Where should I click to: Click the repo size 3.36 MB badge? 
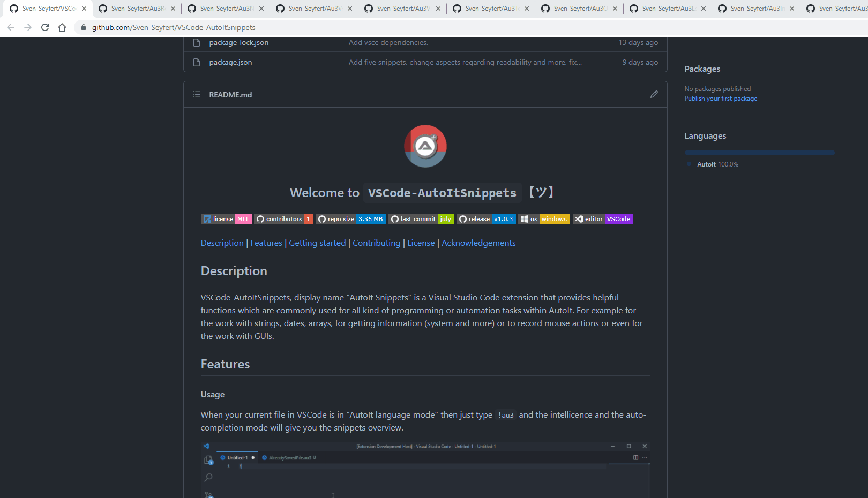point(350,219)
